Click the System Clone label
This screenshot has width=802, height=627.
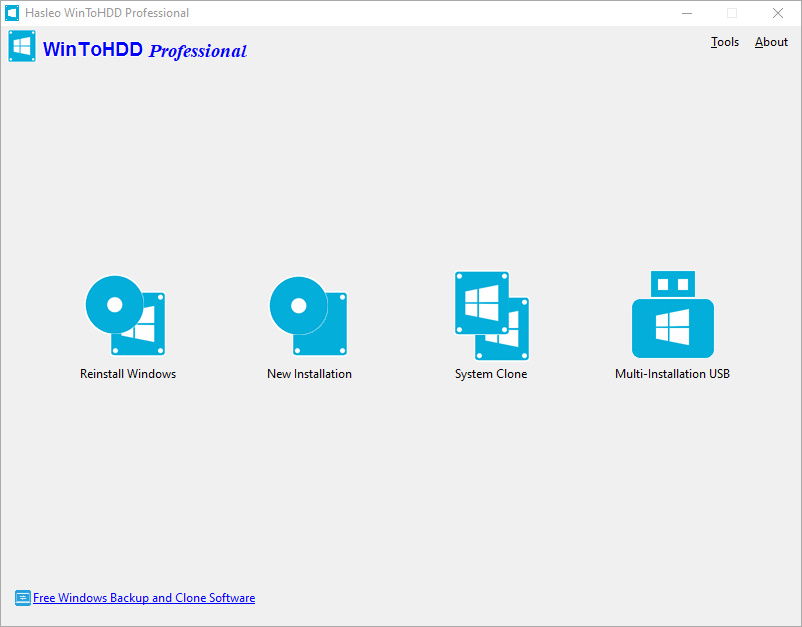tap(491, 374)
